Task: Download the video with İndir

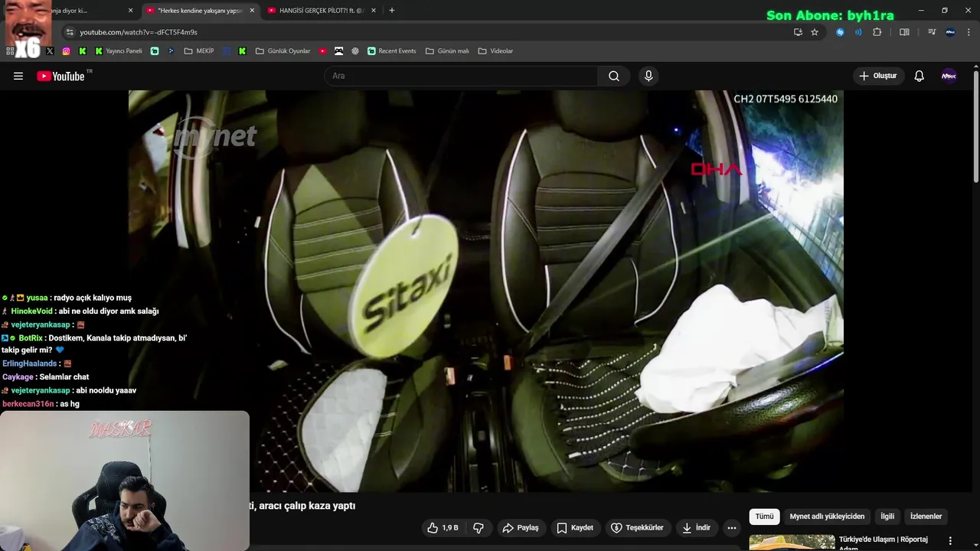Action: pyautogui.click(x=697, y=528)
